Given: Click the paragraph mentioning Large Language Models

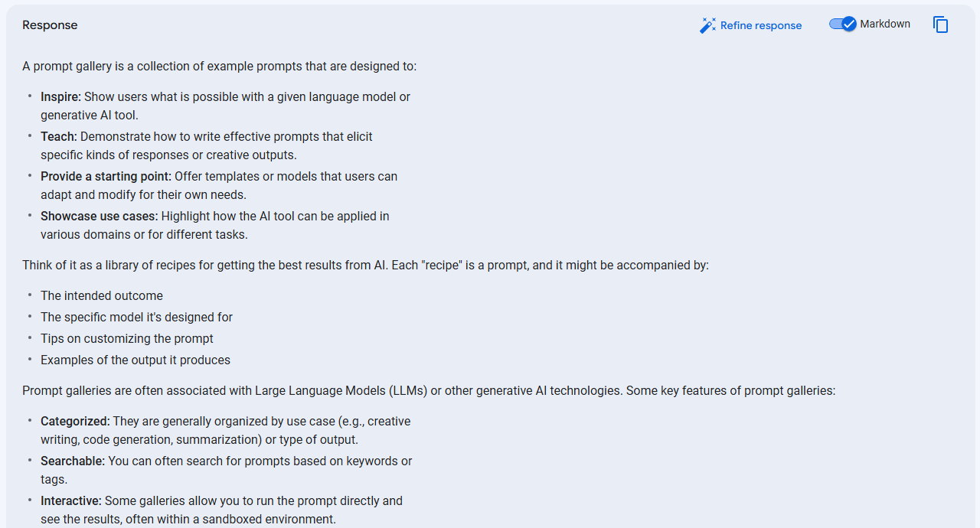Looking at the screenshot, I should [429, 390].
